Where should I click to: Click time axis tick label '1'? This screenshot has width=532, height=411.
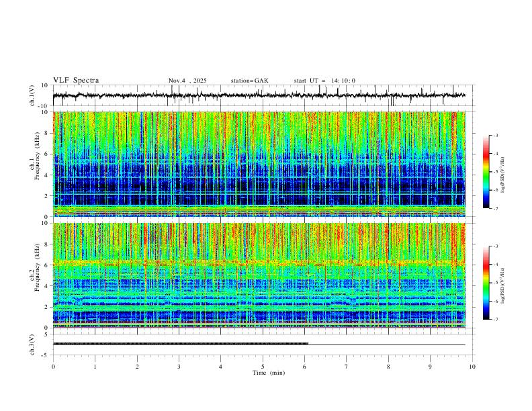coord(95,367)
